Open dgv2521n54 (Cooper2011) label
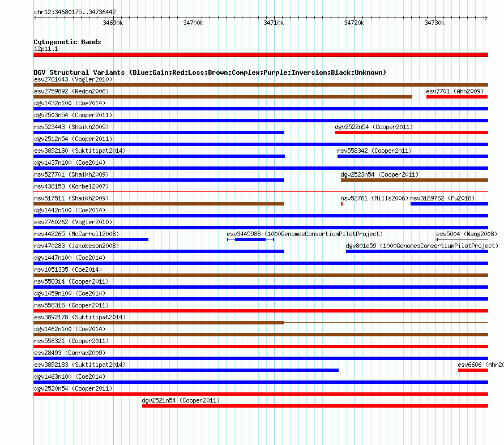 (x=181, y=400)
